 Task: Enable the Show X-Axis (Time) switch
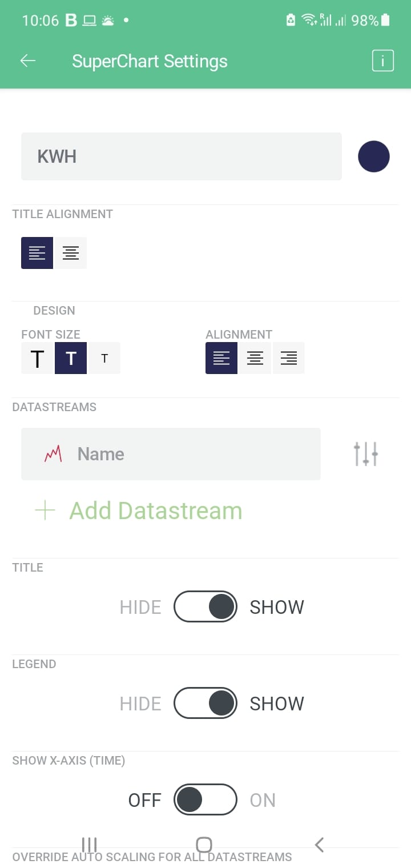(205, 799)
